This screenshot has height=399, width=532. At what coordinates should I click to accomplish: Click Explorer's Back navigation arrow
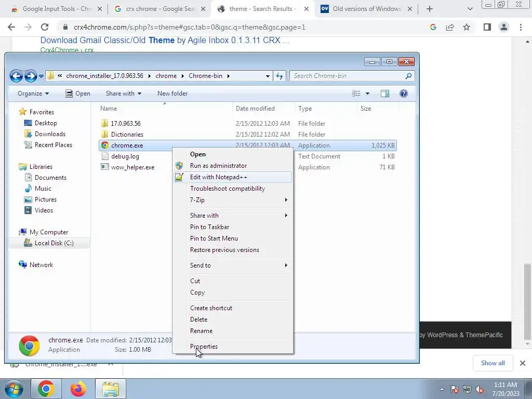pyautogui.click(x=16, y=76)
